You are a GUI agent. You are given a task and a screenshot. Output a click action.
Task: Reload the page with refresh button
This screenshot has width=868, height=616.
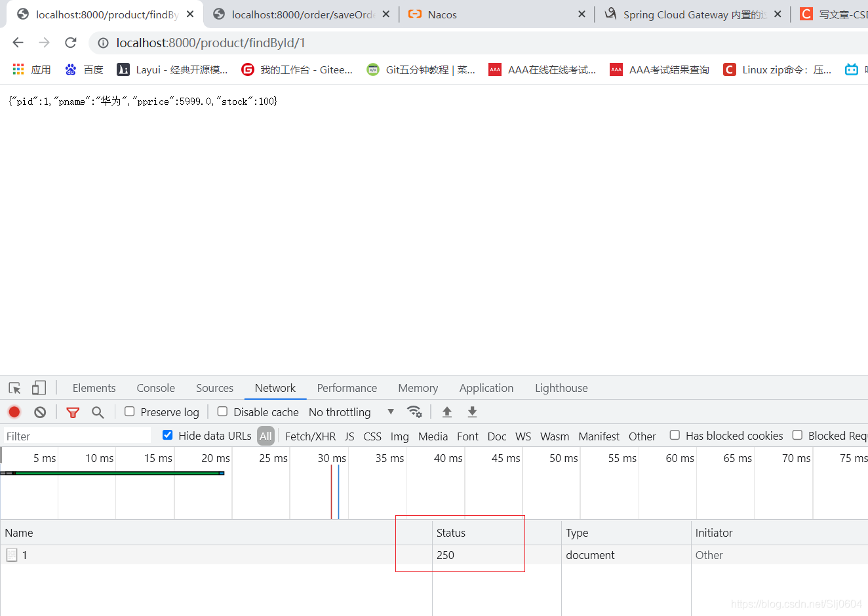(x=71, y=43)
